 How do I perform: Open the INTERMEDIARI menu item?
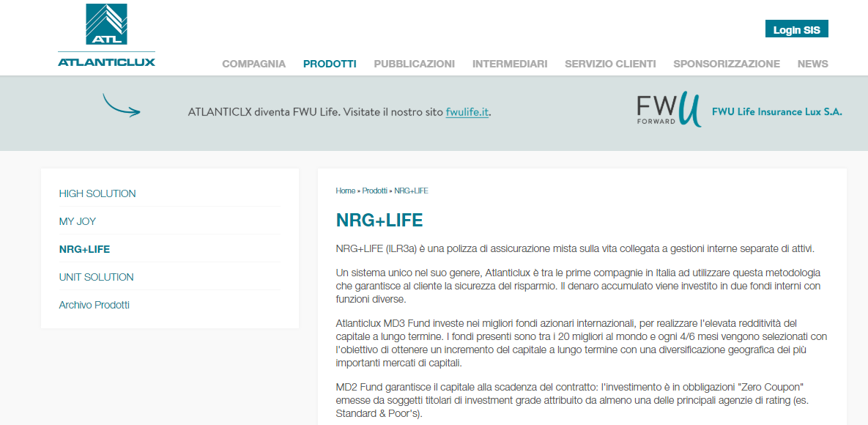click(x=510, y=64)
